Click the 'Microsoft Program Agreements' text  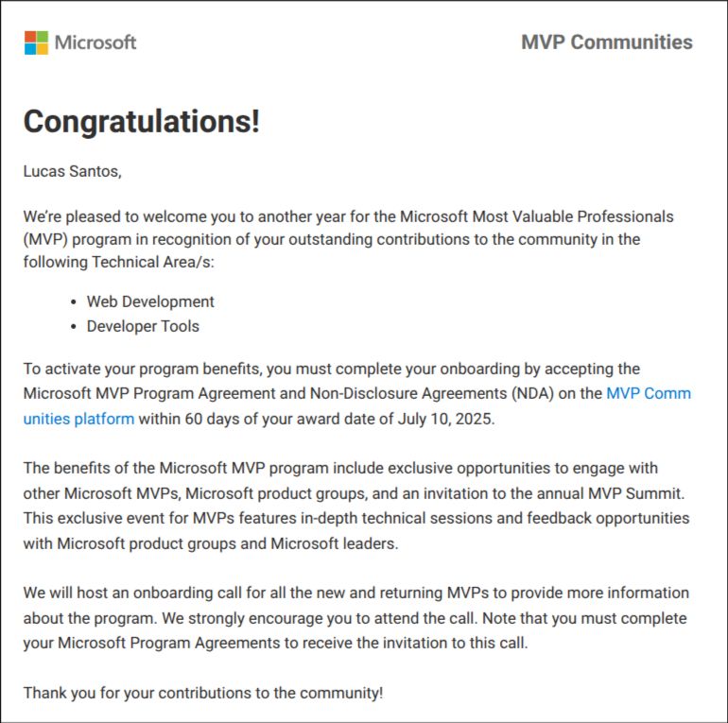tap(169, 643)
